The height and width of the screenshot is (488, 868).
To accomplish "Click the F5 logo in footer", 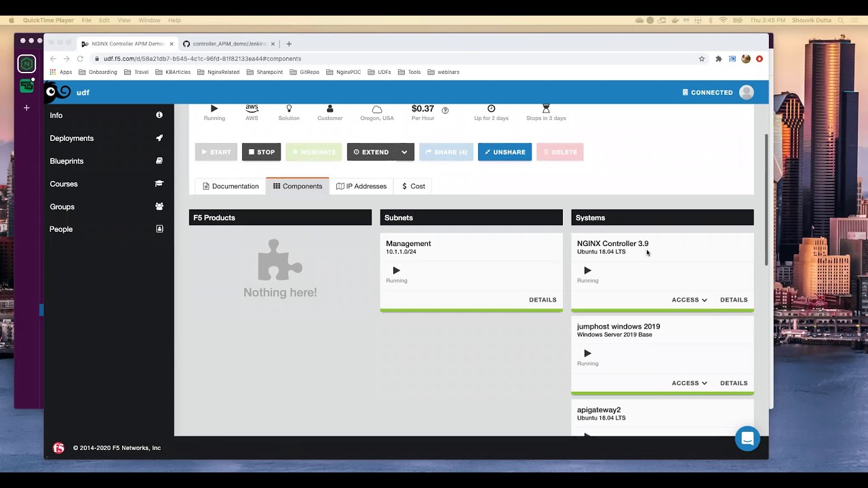I will tap(59, 448).
